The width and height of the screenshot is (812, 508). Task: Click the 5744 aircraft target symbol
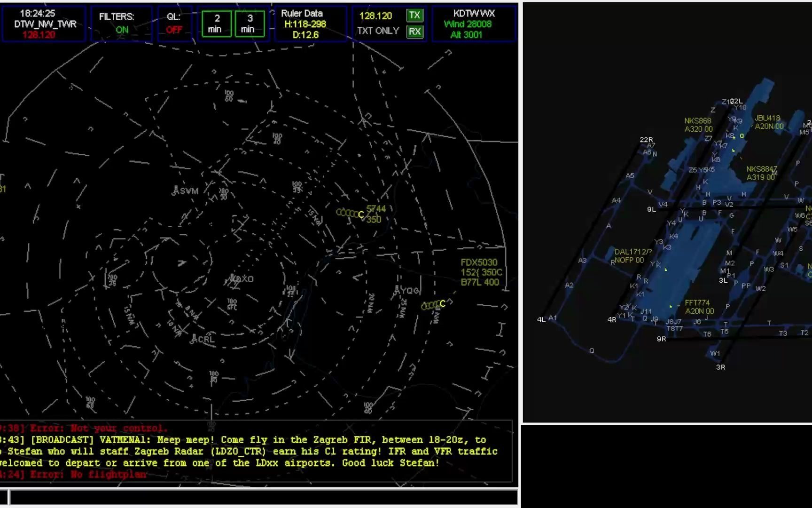(x=360, y=215)
